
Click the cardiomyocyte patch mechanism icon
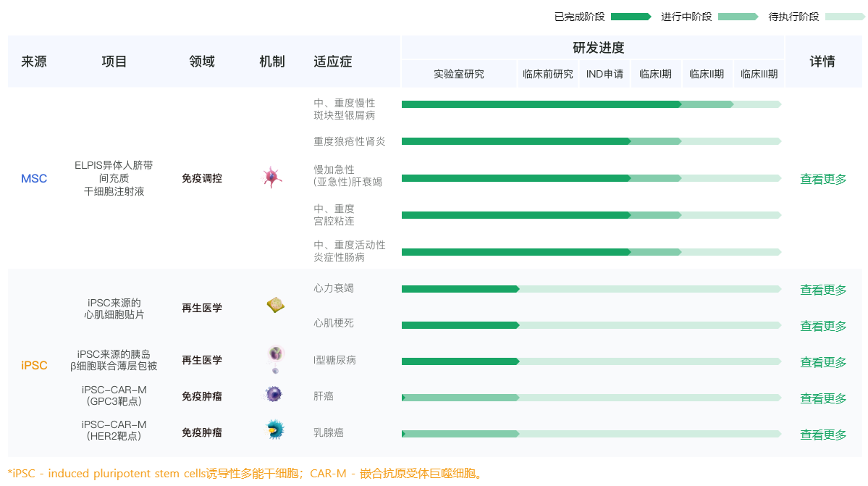tap(275, 305)
